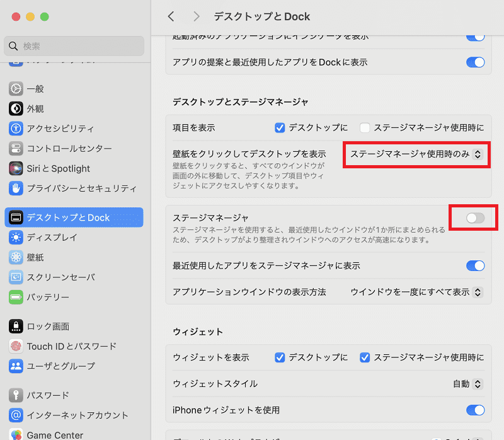Screen dimensions: 504x440
Task: Click the 検索 search field
Action: [x=74, y=46]
